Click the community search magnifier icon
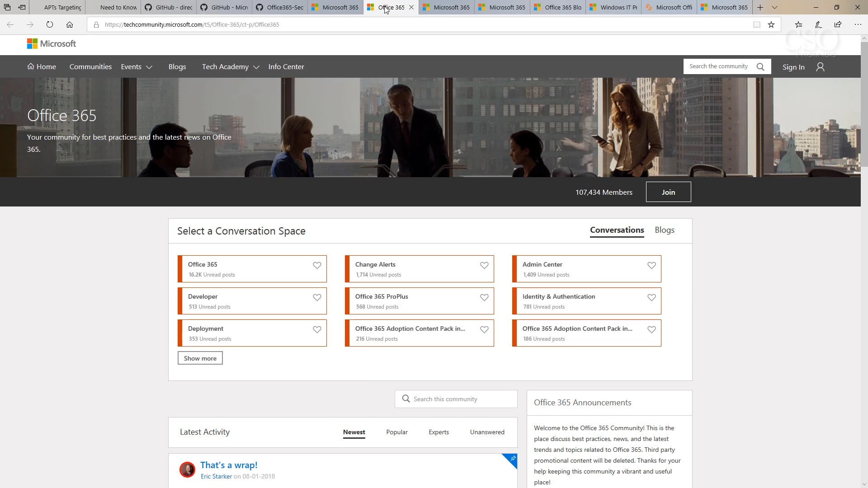This screenshot has height=488, width=868. 760,67
